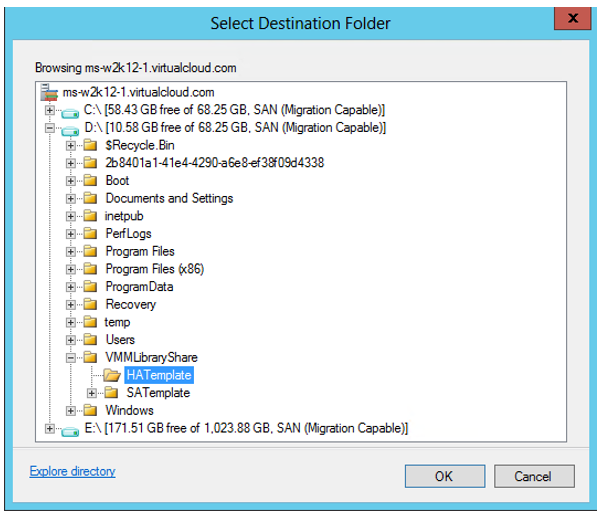Viewport: 604px width, 515px height.
Task: Select the Program Files (x86) label
Action: [x=155, y=269]
